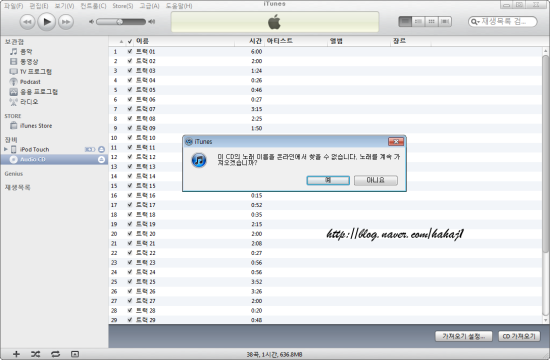Uncheck 트랙 05 checkbox
Screen dimensions: 550x360
pos(130,90)
